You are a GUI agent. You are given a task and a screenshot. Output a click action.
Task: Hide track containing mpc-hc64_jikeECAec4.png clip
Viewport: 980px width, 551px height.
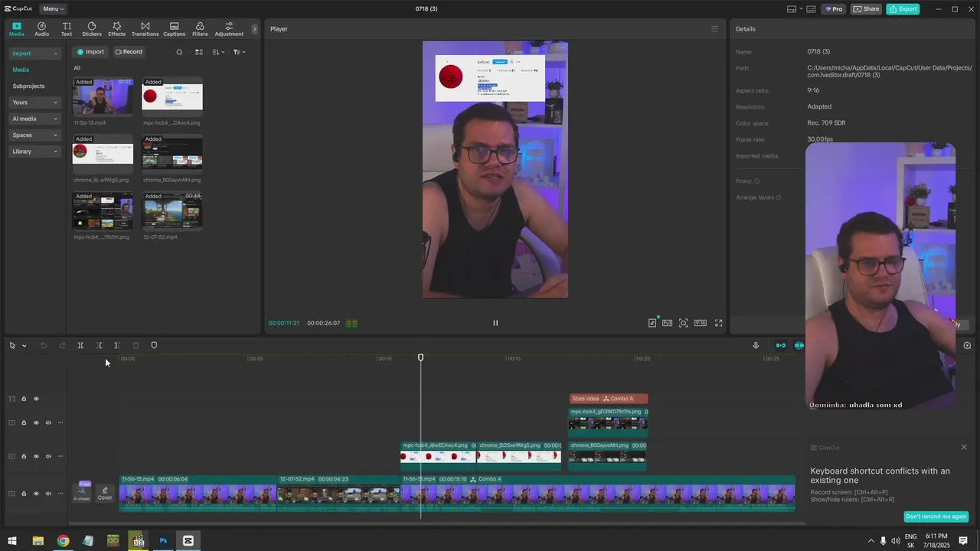pyautogui.click(x=36, y=456)
